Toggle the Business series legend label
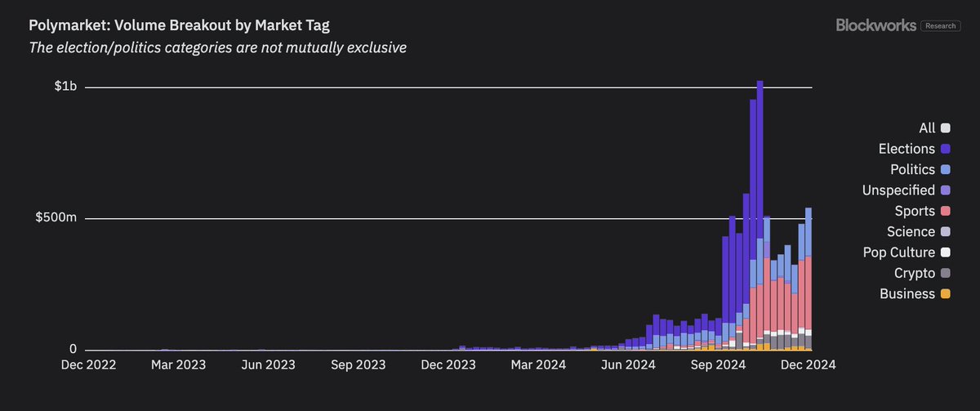Screen dimensions: 980x411 [x=907, y=294]
